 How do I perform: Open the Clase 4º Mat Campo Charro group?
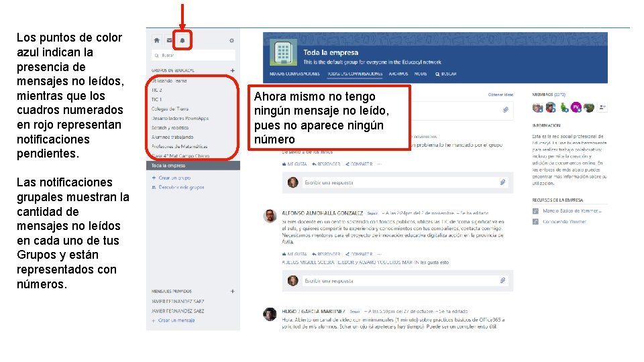(x=180, y=156)
